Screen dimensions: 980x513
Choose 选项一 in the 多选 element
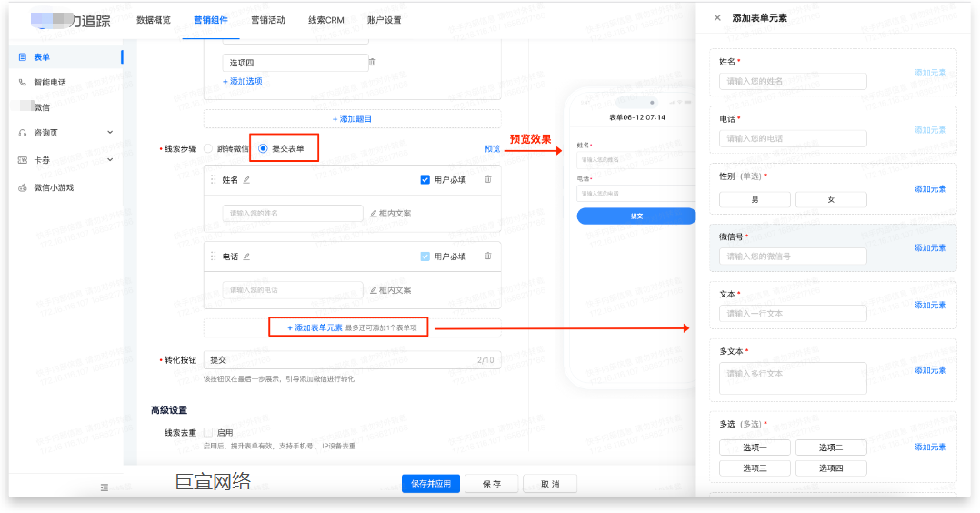point(755,448)
